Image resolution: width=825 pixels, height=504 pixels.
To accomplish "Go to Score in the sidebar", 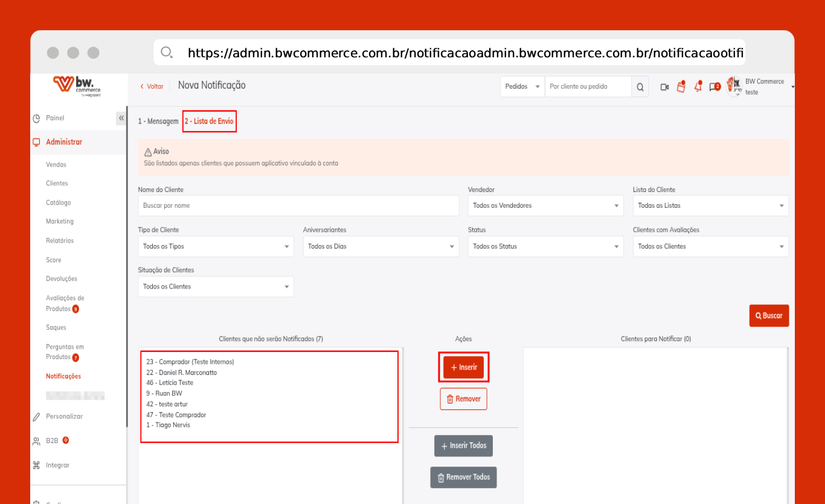I will pos(54,260).
